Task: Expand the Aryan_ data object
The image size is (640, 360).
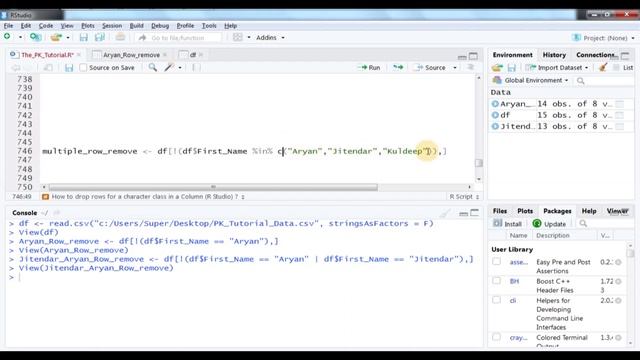Action: tap(495, 104)
